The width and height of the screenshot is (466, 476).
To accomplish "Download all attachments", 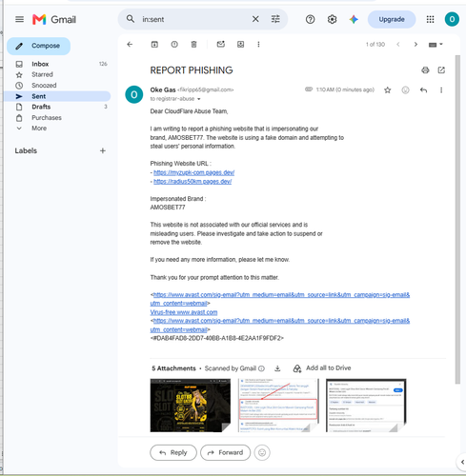I will [277, 368].
